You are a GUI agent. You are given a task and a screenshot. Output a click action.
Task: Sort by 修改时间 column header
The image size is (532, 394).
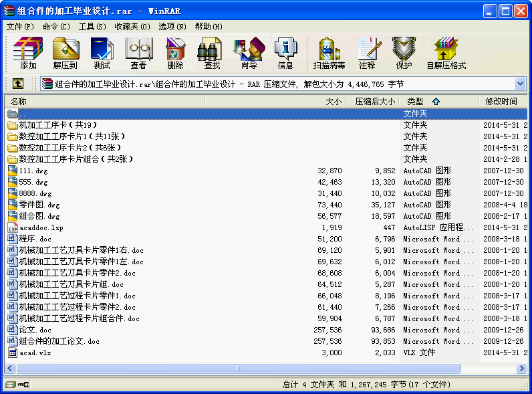pos(503,101)
